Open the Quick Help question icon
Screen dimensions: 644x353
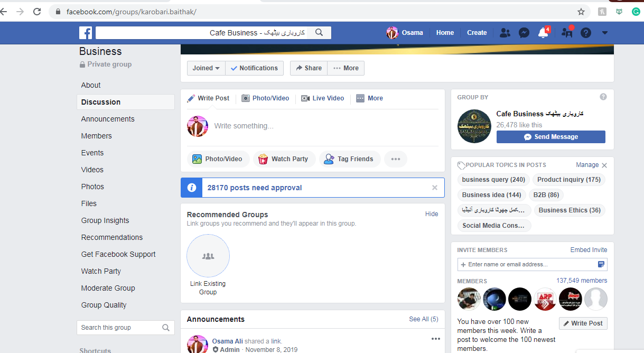[586, 33]
